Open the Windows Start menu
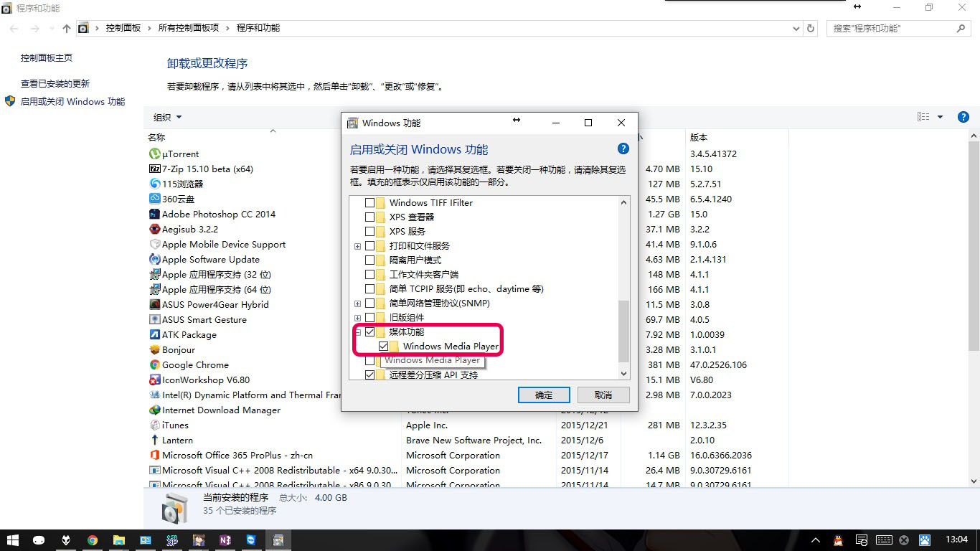This screenshot has width=980, height=551. click(x=13, y=540)
